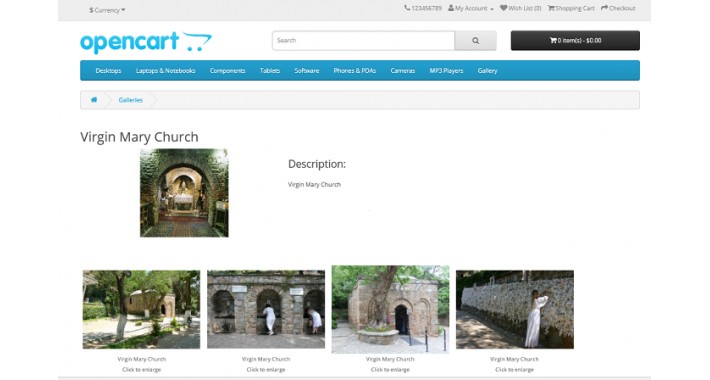
Task: Open the Laptops & Notebooks menu
Action: (166, 71)
